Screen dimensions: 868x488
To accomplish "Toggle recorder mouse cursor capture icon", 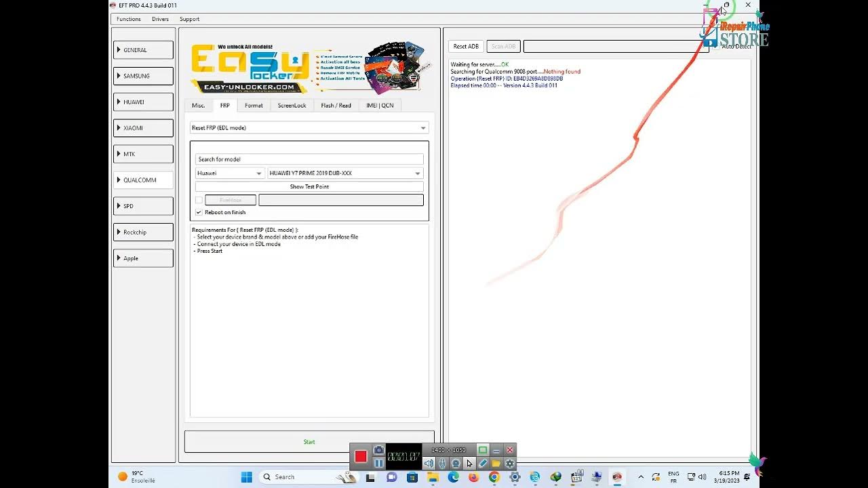I will (x=469, y=464).
